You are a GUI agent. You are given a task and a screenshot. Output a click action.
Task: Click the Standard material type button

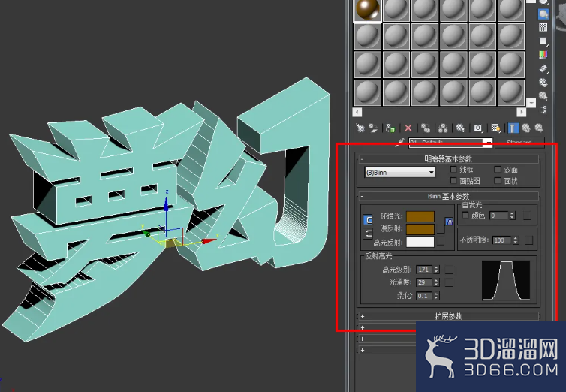pos(519,142)
